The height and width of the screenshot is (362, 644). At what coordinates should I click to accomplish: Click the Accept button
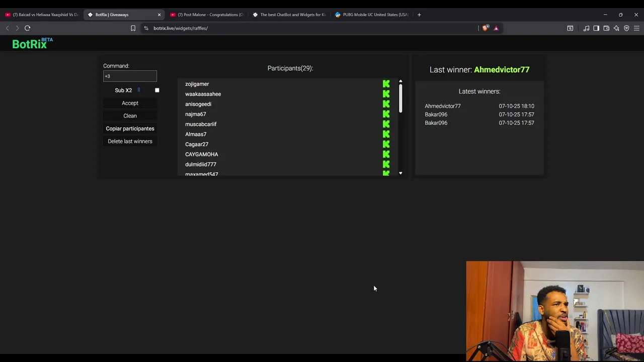point(130,103)
